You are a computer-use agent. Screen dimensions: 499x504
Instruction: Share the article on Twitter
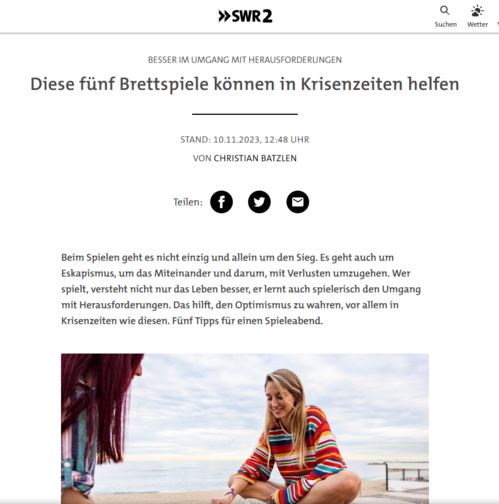[259, 202]
